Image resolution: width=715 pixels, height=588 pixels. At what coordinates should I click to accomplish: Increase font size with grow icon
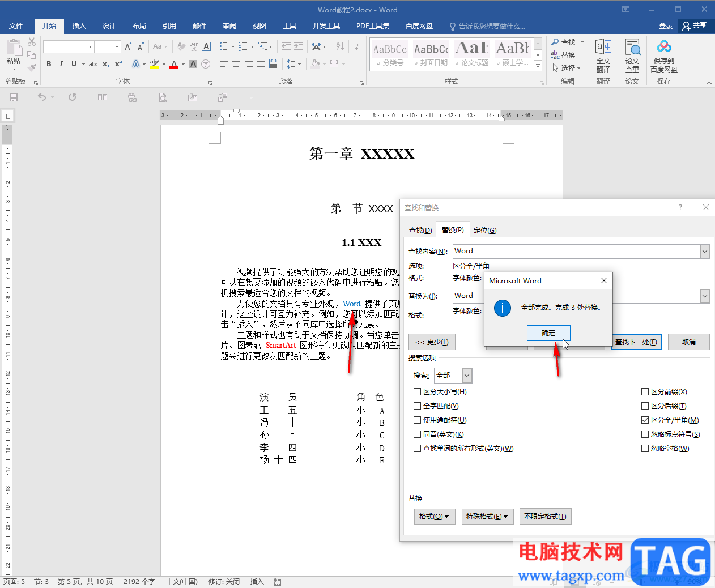point(128,46)
